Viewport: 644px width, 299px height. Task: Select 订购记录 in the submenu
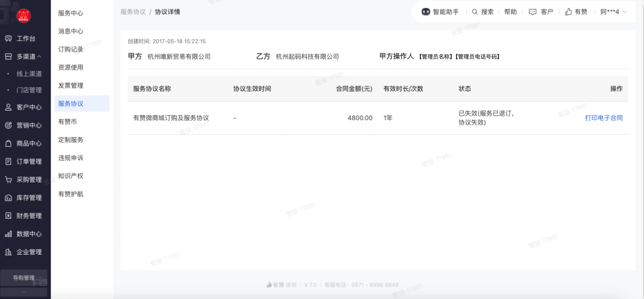point(71,49)
